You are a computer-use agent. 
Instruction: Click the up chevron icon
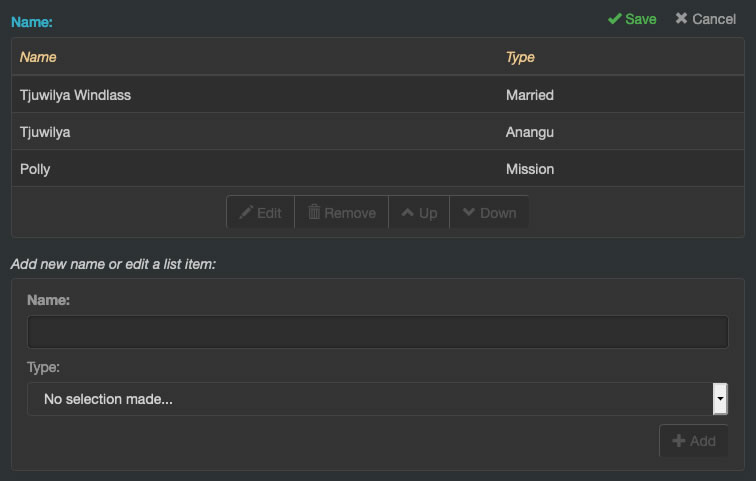point(407,212)
